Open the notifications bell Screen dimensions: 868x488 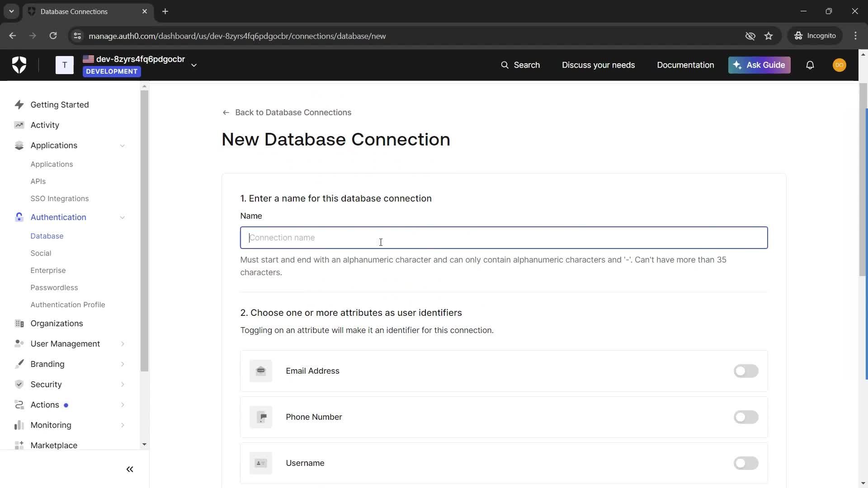810,65
